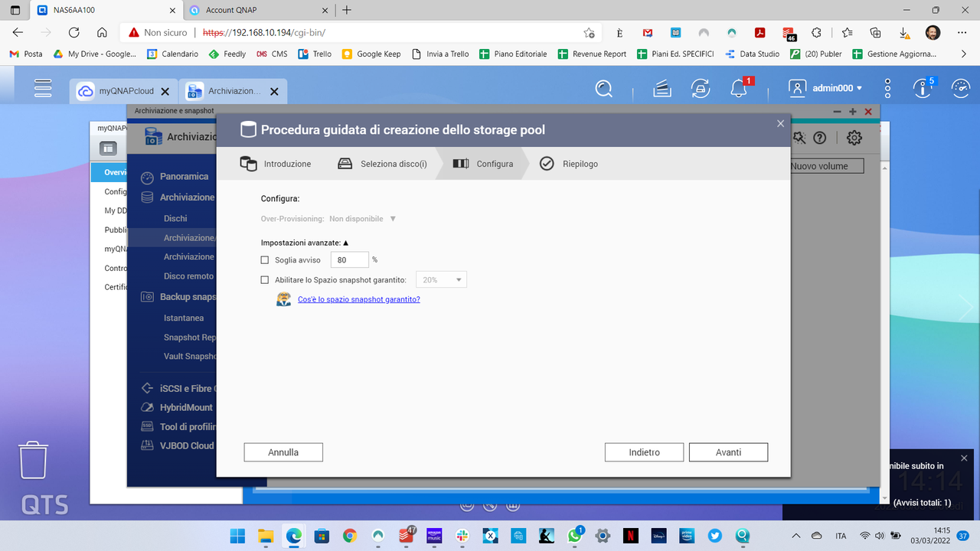Open the system info icon with badge 5
Screen dimensions: 980x551
click(x=923, y=88)
